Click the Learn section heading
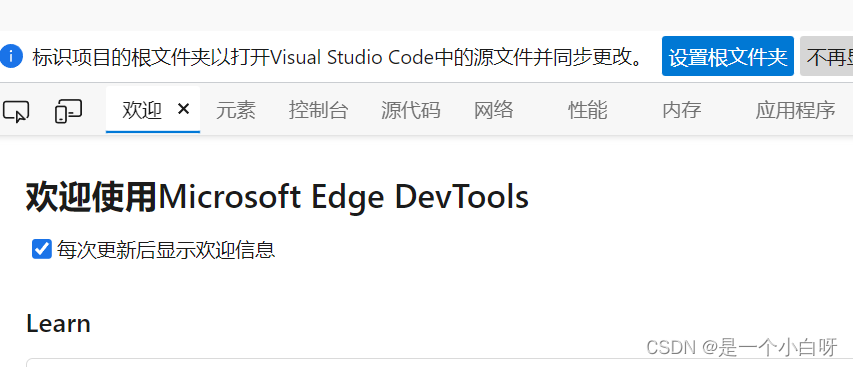 (x=58, y=324)
